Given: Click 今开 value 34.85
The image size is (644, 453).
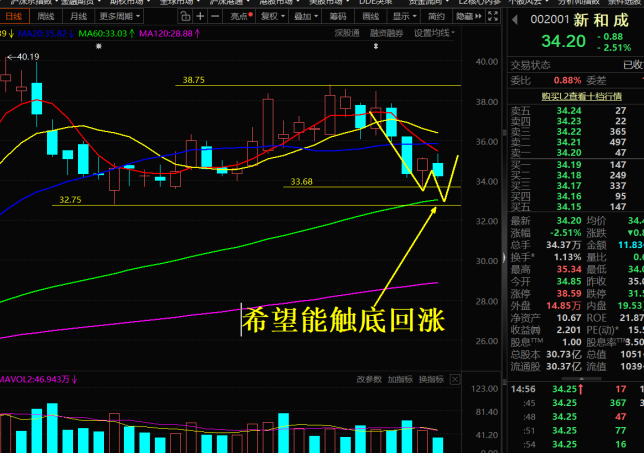Looking at the screenshot, I should click(569, 282).
